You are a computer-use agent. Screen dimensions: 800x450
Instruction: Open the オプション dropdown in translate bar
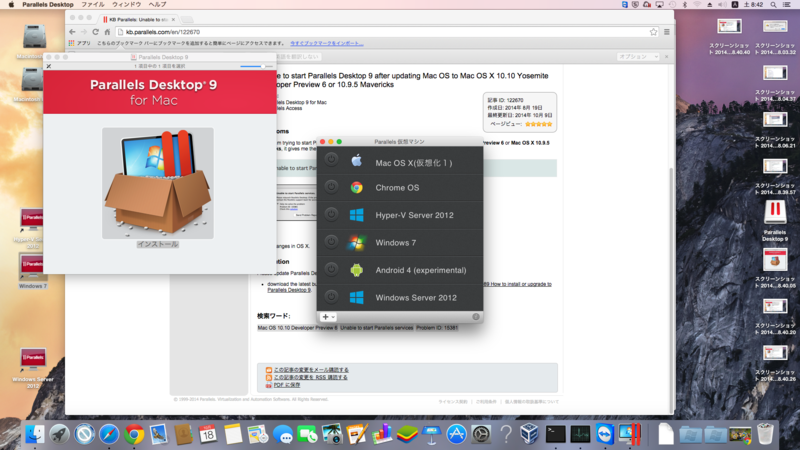[638, 57]
